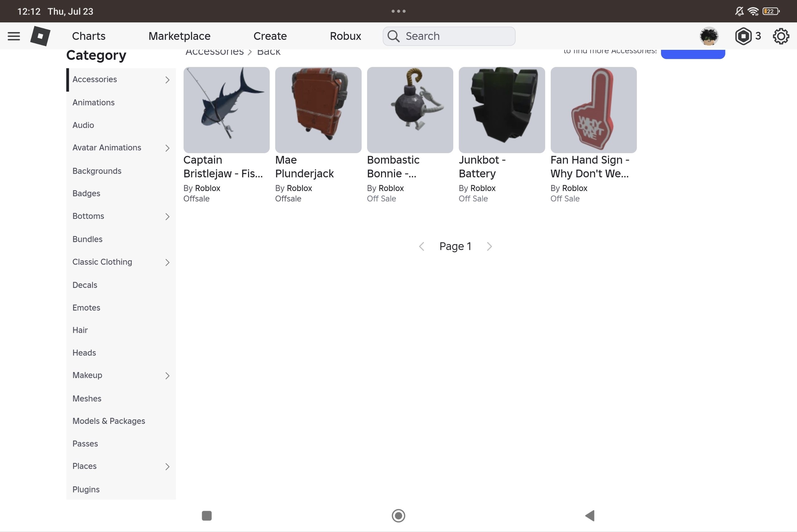Open the settings gear icon
797x532 pixels.
(781, 36)
